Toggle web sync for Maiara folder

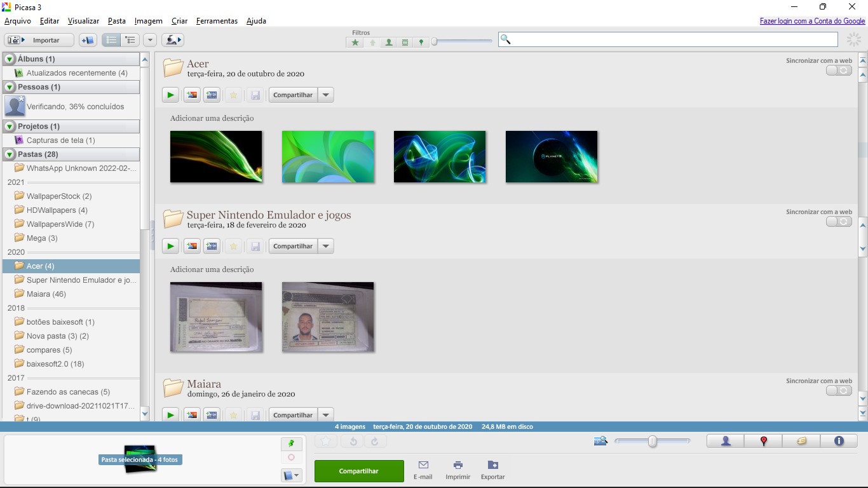coord(839,391)
